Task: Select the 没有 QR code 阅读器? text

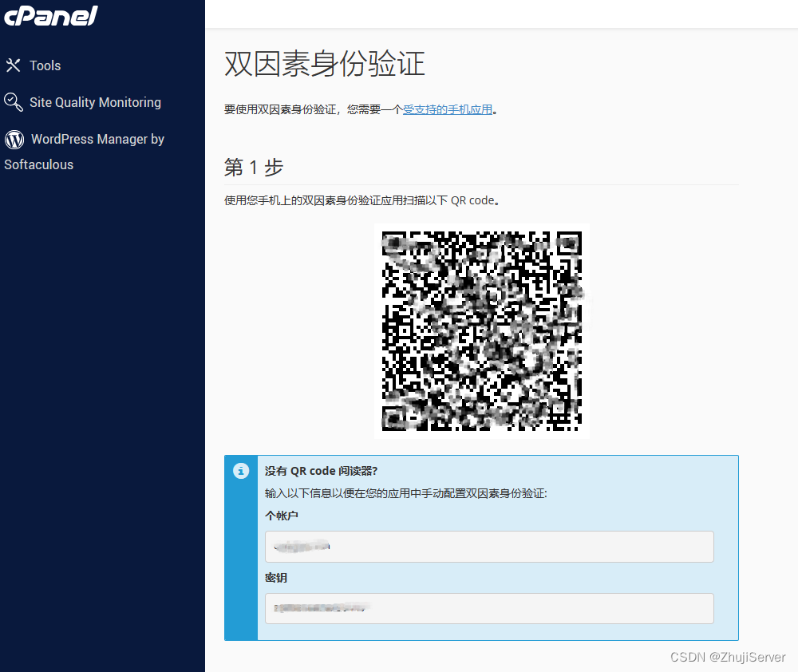Action: (321, 471)
